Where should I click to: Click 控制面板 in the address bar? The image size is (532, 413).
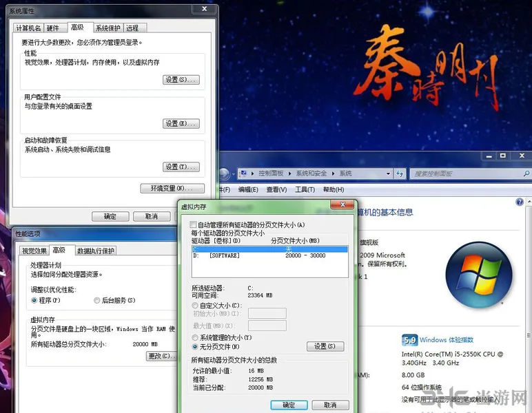[x=271, y=173]
